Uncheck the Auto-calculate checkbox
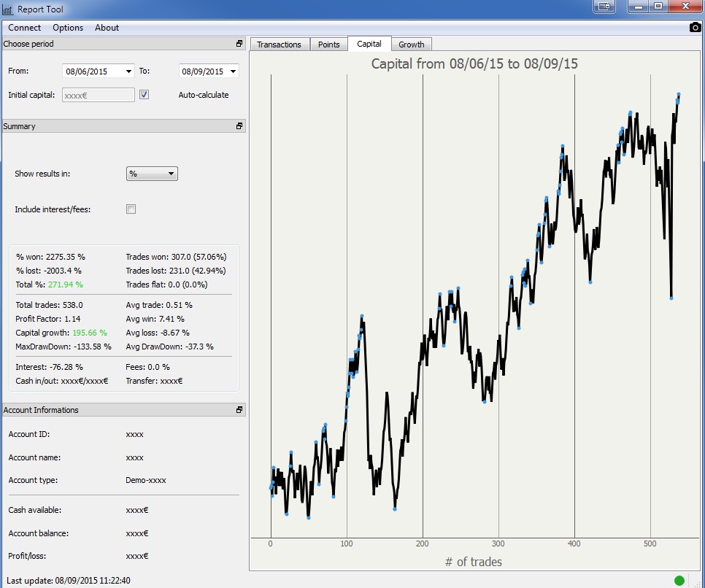This screenshot has height=588, width=705. click(144, 95)
